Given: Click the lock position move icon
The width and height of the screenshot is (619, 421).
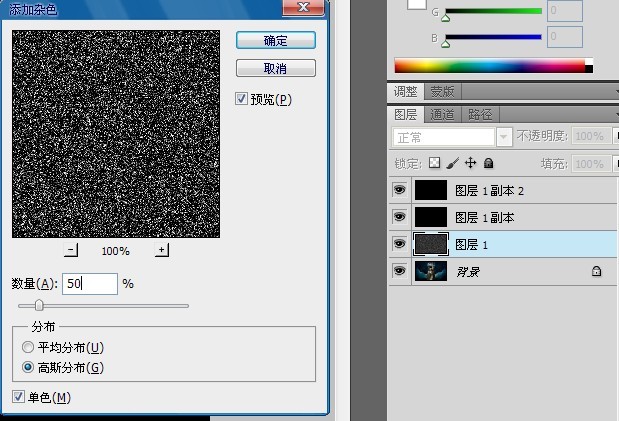Looking at the screenshot, I should [470, 163].
